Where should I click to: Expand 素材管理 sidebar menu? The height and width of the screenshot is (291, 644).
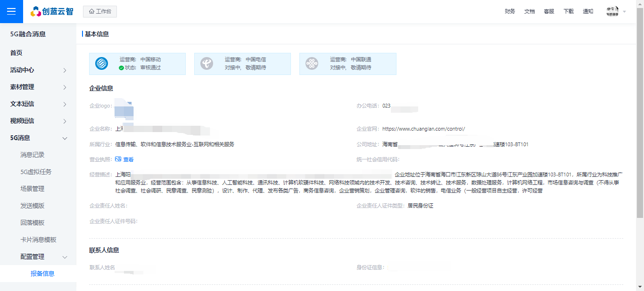click(38, 87)
